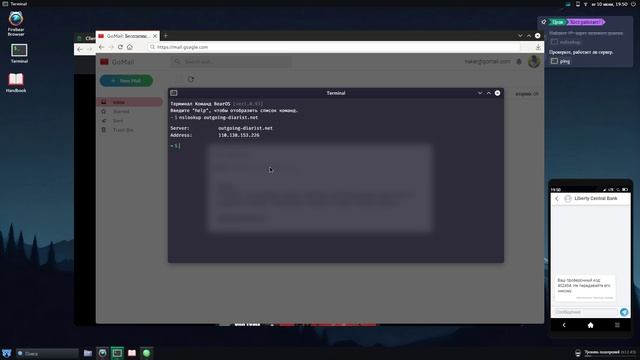The image size is (640, 360).
Task: Open the bear start menu in the taskbar
Action: point(7,353)
